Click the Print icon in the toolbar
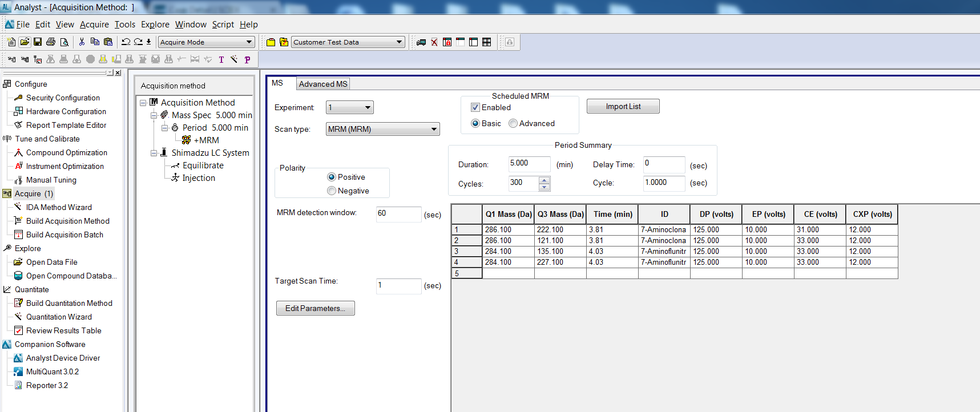This screenshot has width=980, height=412. click(51, 42)
